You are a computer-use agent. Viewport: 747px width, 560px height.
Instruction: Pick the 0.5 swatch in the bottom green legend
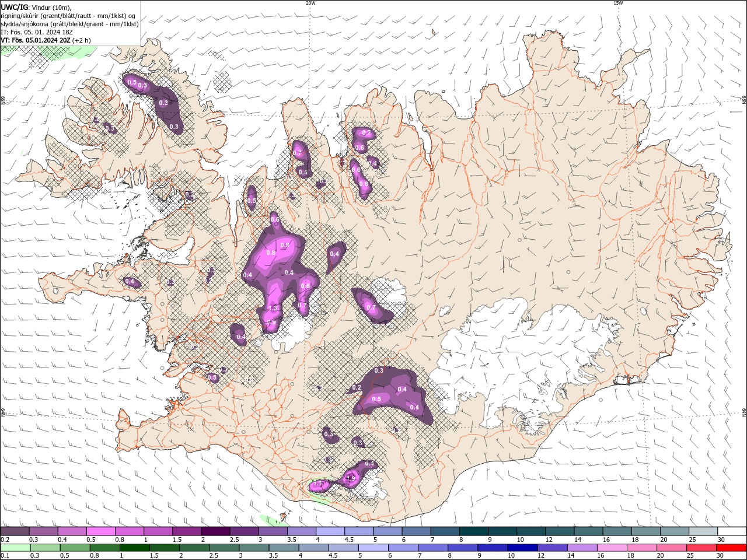coord(75,548)
